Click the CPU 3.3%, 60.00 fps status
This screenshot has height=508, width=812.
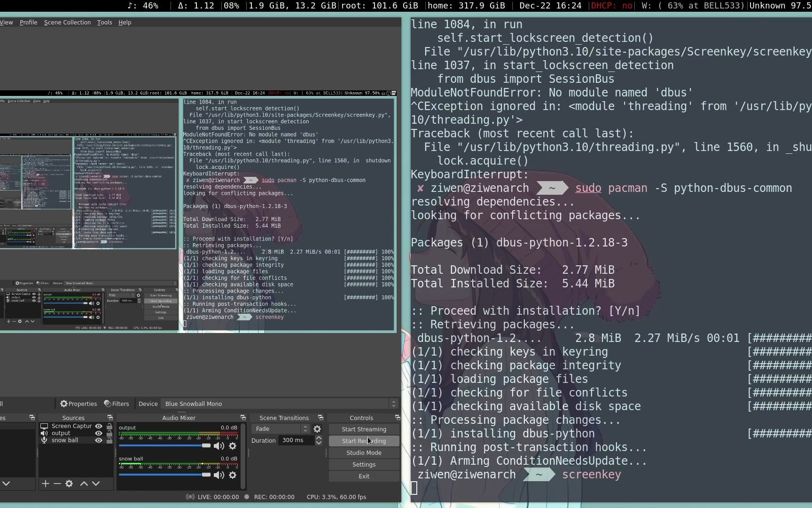[x=336, y=497]
